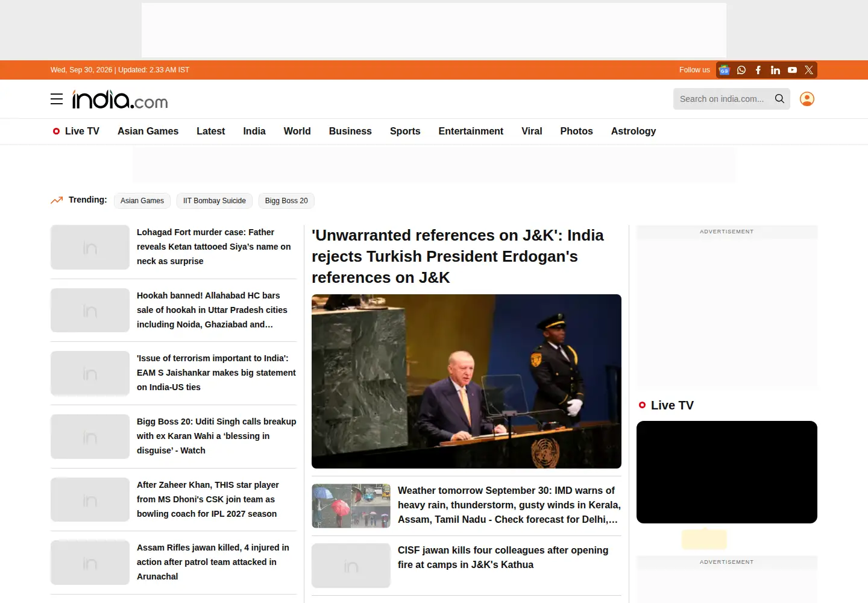
Task: Click the rainy weather article thumbnail
Action: coord(351,506)
